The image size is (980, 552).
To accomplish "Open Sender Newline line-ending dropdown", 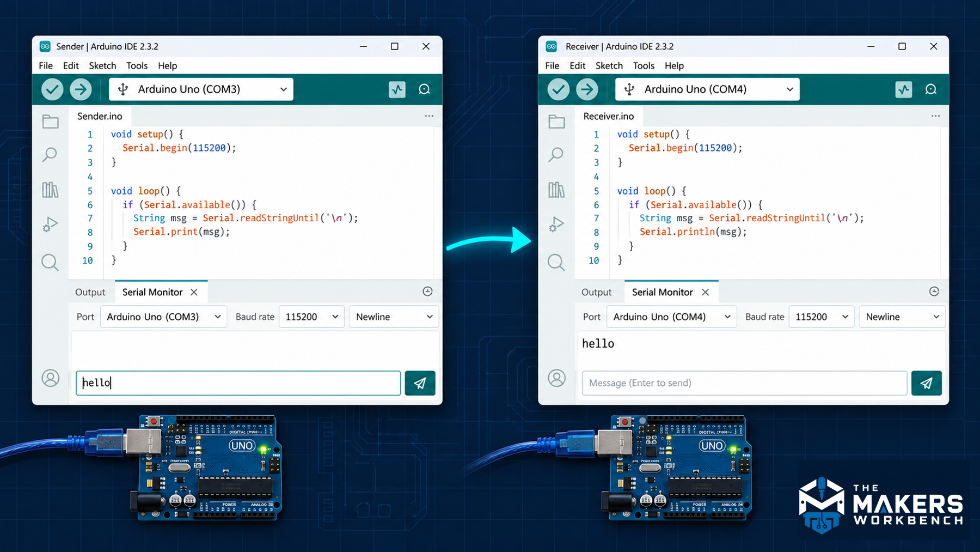I will (394, 317).
